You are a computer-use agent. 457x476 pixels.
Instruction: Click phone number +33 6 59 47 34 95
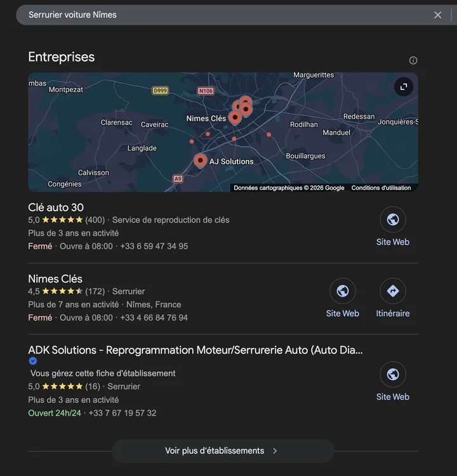154,246
